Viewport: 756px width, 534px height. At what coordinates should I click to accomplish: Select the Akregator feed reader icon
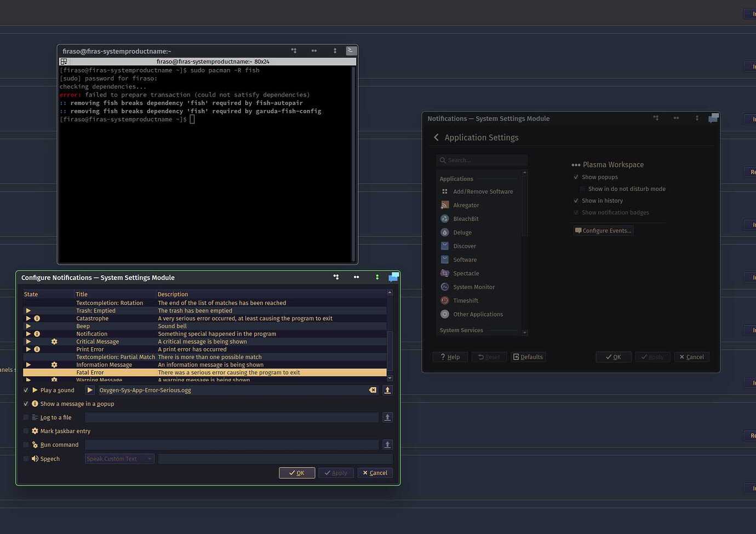coord(444,204)
